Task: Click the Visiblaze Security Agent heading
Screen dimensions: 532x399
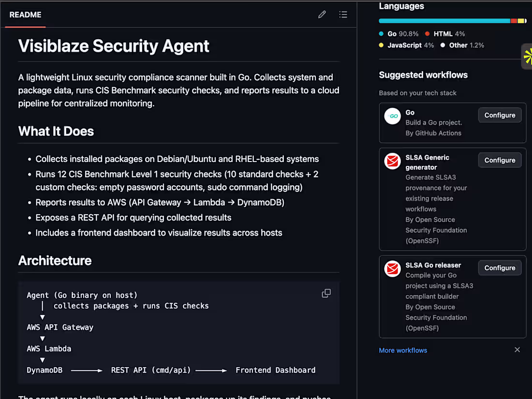Action: (x=114, y=46)
